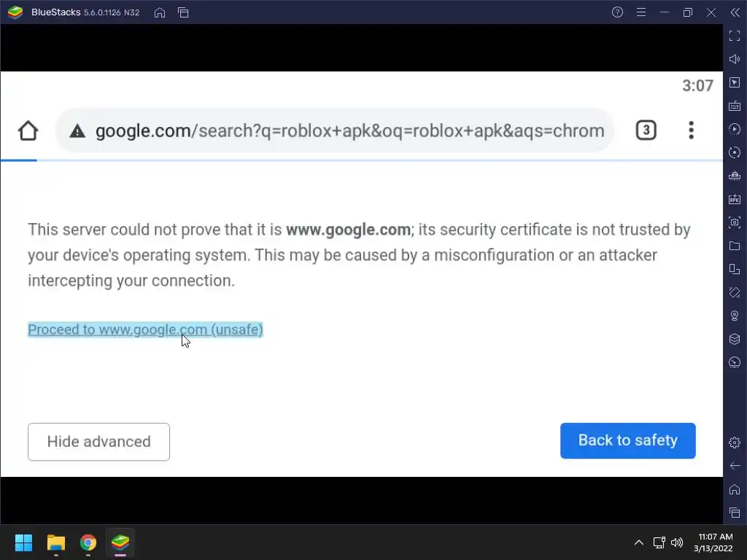Toggle the lock cursor sidebar icon
The width and height of the screenshot is (747, 560).
pyautogui.click(x=734, y=82)
